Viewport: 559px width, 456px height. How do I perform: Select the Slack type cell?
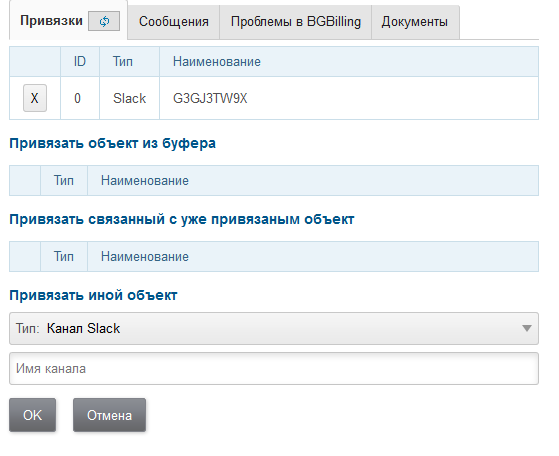point(129,98)
